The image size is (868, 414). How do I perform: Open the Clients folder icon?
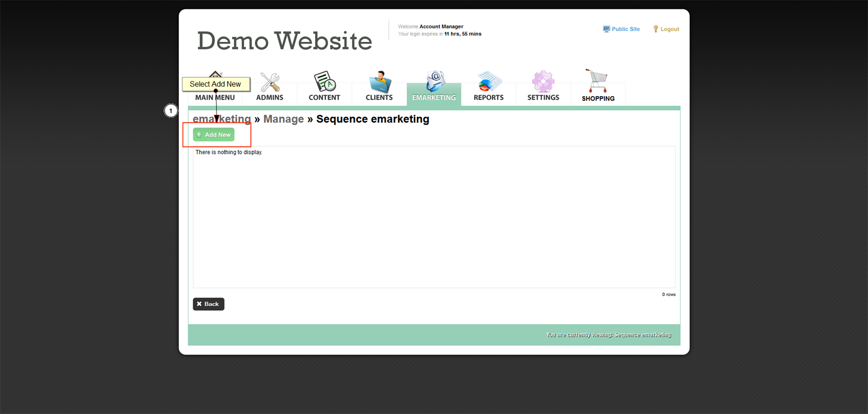click(380, 82)
